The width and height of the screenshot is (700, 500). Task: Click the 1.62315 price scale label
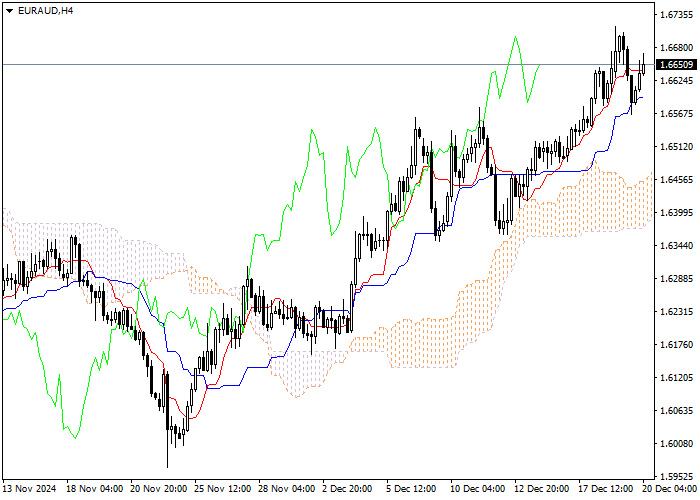point(677,312)
